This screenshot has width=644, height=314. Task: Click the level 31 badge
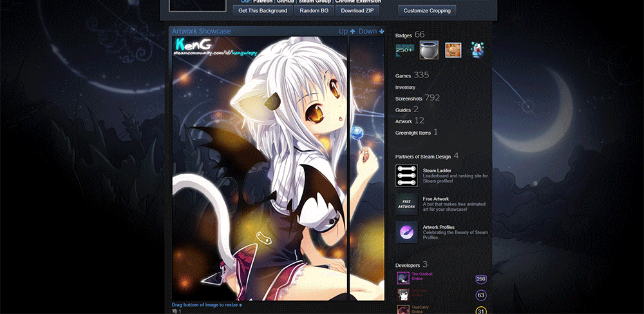[481, 311]
